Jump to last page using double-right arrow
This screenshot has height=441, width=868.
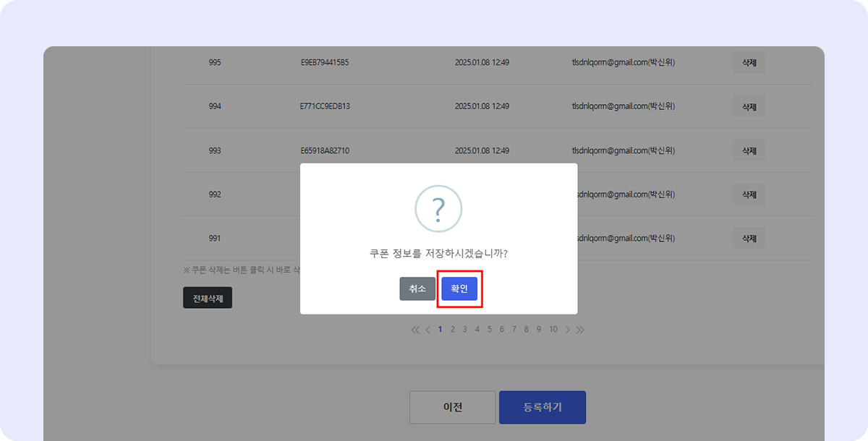tap(580, 330)
